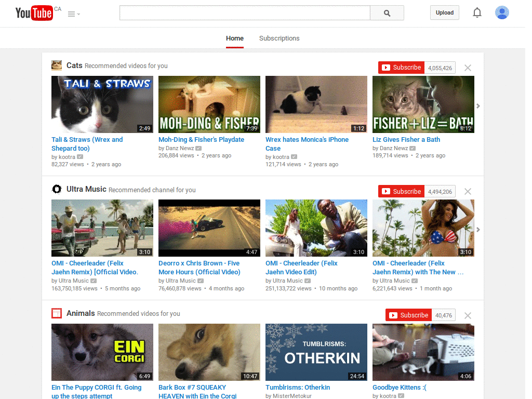Open the notifications bell
This screenshot has width=532, height=399.
[x=477, y=12]
